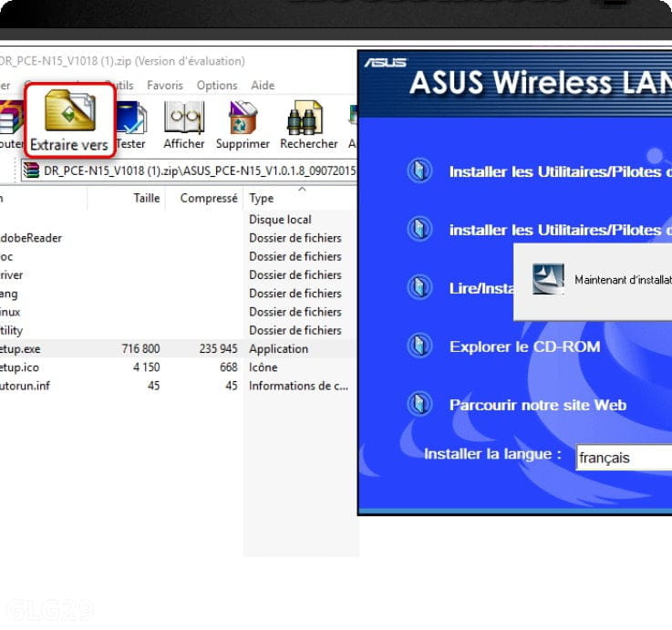Click the first Installer les Utilitaires/Pilotes icon

point(419,171)
